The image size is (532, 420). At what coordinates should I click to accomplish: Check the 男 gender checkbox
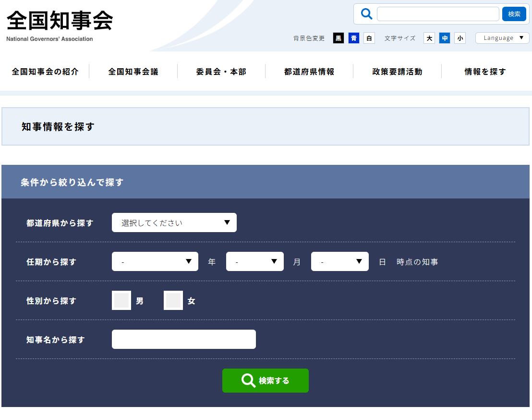[121, 300]
